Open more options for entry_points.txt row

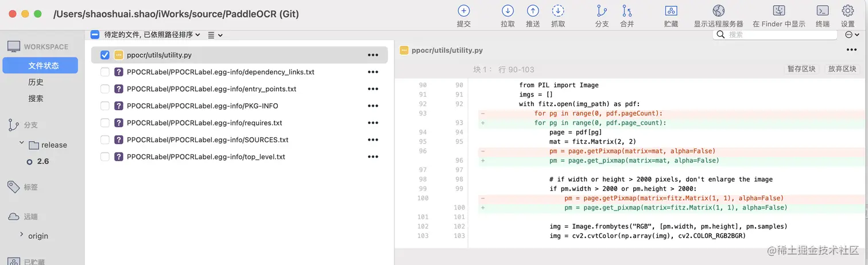pyautogui.click(x=373, y=89)
